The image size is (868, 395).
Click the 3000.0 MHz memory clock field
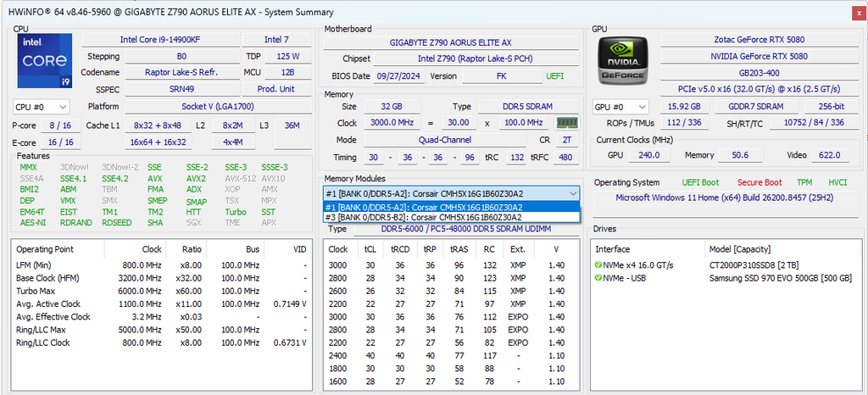click(x=392, y=123)
